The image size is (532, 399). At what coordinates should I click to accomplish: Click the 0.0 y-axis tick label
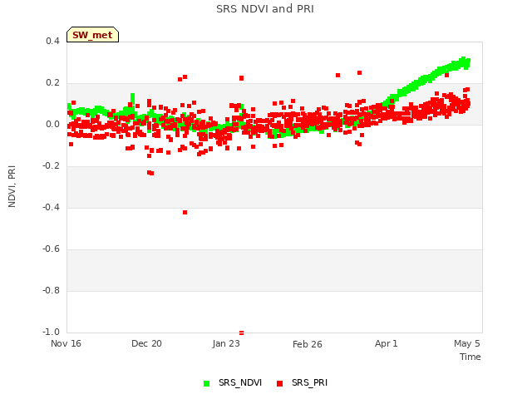(52, 125)
